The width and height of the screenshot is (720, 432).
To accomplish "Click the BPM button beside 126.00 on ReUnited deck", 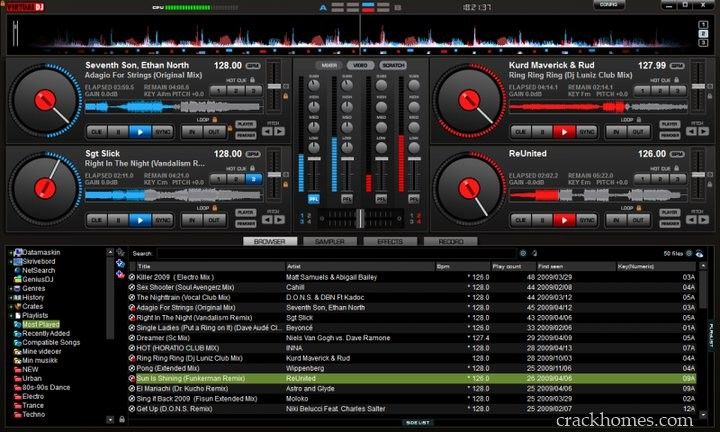I will tap(677, 155).
